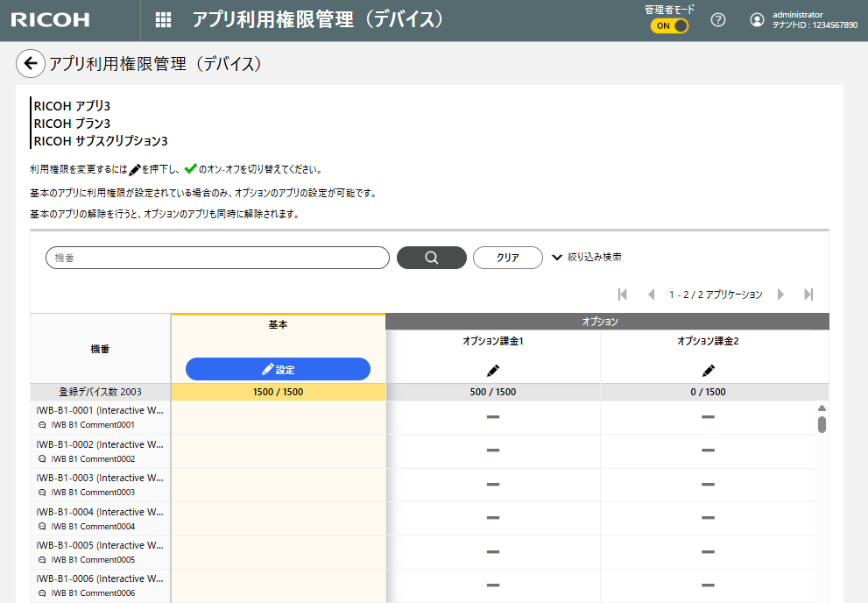Open the help question mark icon

(x=718, y=20)
